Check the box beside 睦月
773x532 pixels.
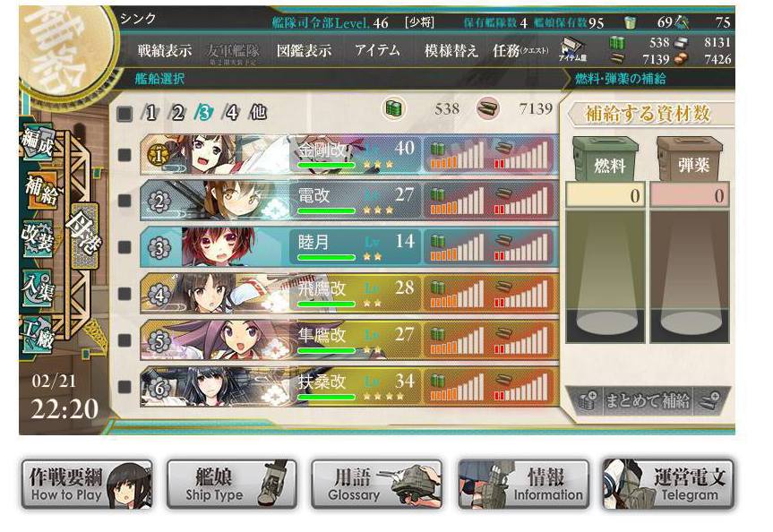tap(125, 247)
